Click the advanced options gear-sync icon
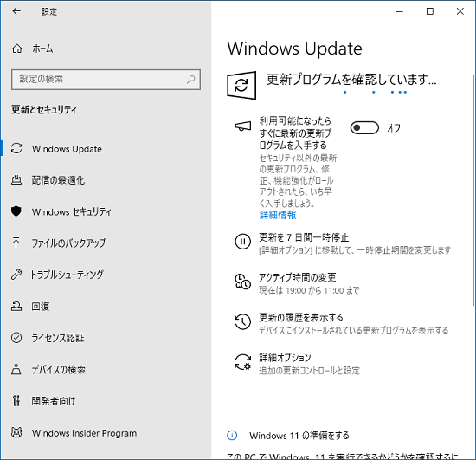 (243, 362)
